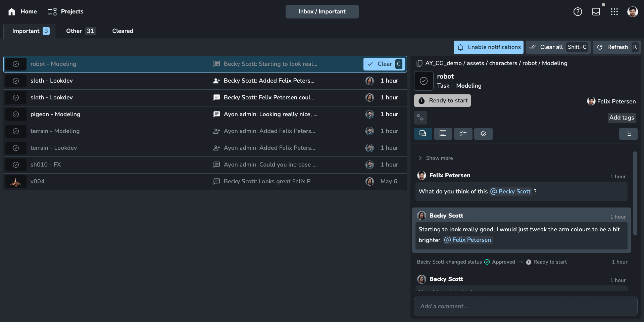Click the @Felix Petersen mention link
This screenshot has height=322, width=644.
[x=468, y=240]
